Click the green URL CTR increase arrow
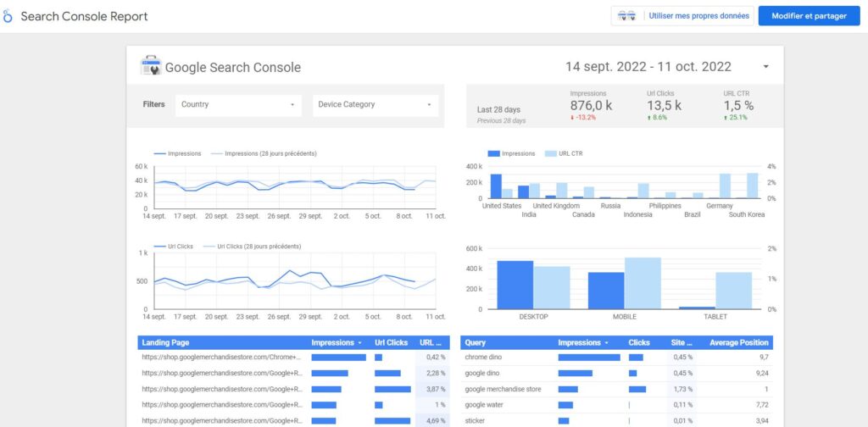The width and height of the screenshot is (868, 427). coord(726,118)
